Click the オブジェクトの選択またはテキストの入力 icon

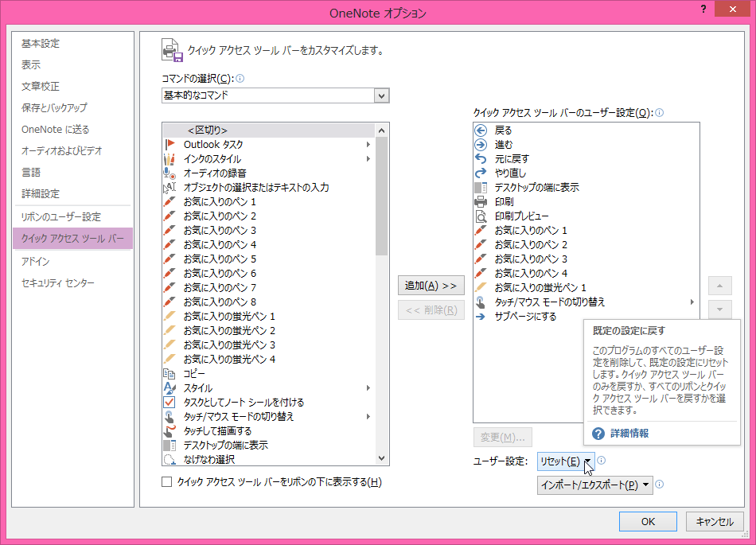[170, 187]
